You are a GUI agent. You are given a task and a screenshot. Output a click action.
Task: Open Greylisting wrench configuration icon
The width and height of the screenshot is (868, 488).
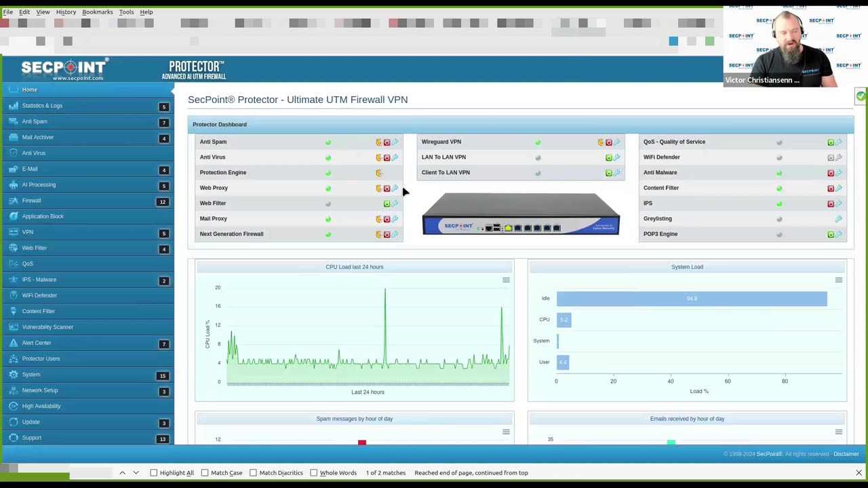(839, 219)
